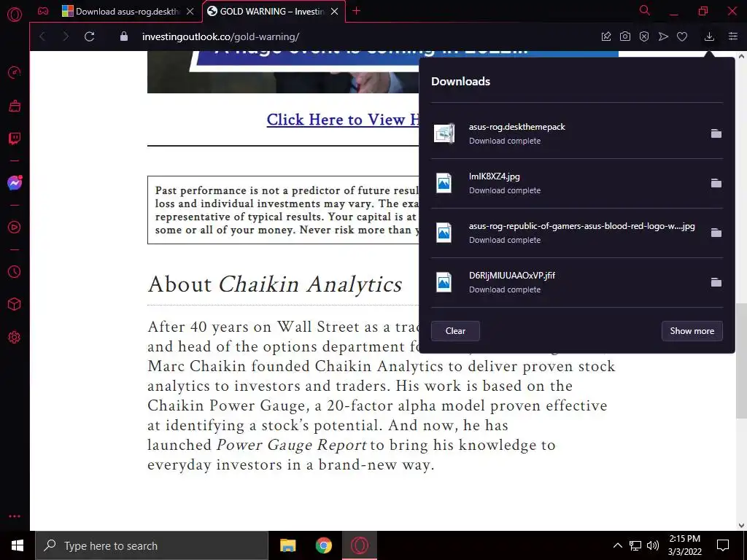Screen dimensions: 747x560
Task: Open GX Control speedometer icon in sidebar
Action: (x=15, y=72)
